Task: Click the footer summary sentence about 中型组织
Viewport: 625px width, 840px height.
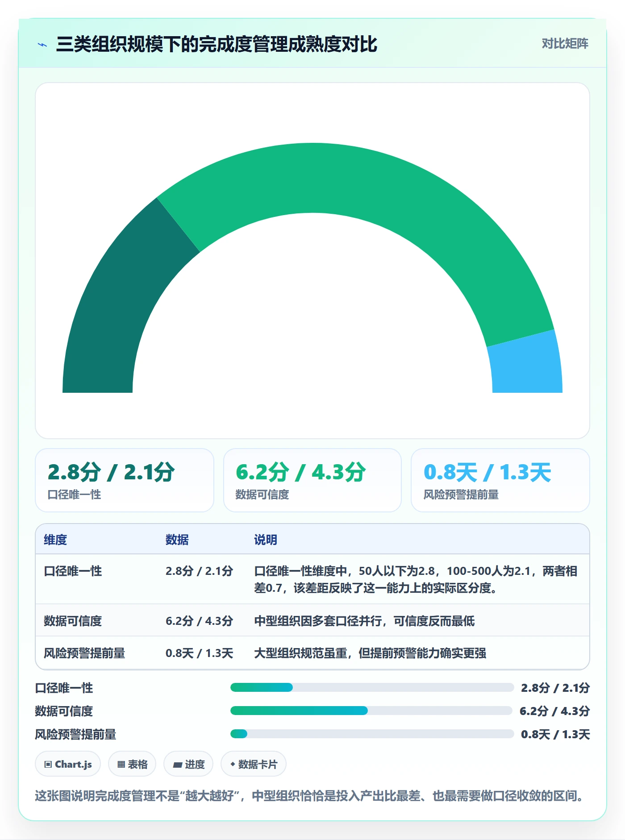Action: point(311,795)
